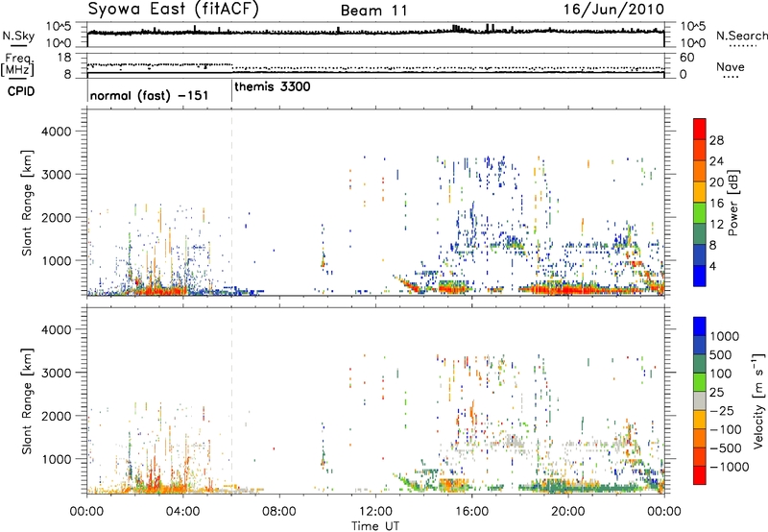Click the 'Syowa East (fitACF)' plot title
The width and height of the screenshot is (768, 532).
[173, 9]
